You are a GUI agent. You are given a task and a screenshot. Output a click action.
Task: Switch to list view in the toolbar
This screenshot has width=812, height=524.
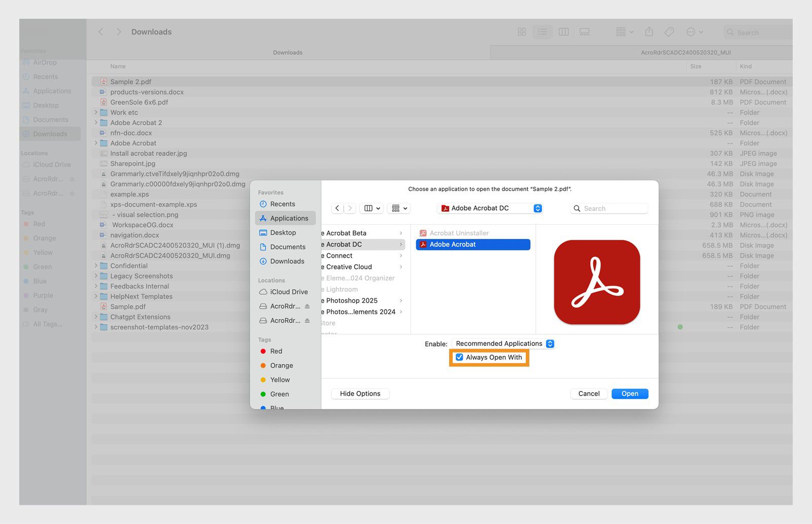[x=543, y=31]
